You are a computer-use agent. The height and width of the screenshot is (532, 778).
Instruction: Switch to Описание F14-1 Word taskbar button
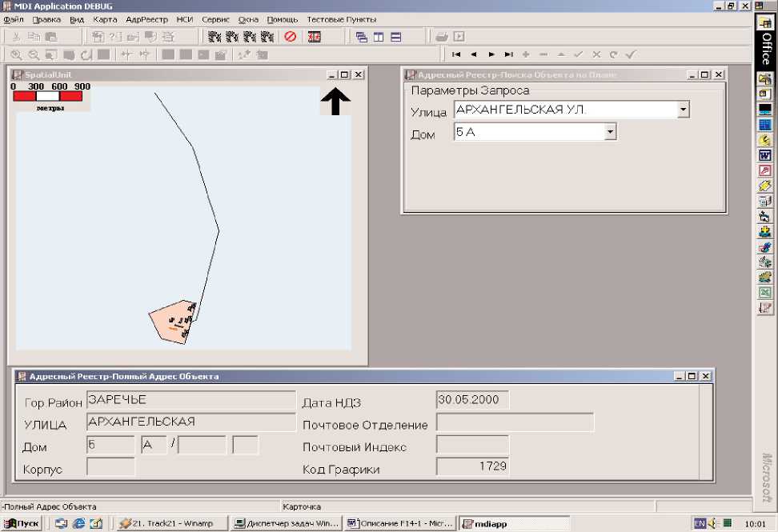[x=400, y=523]
